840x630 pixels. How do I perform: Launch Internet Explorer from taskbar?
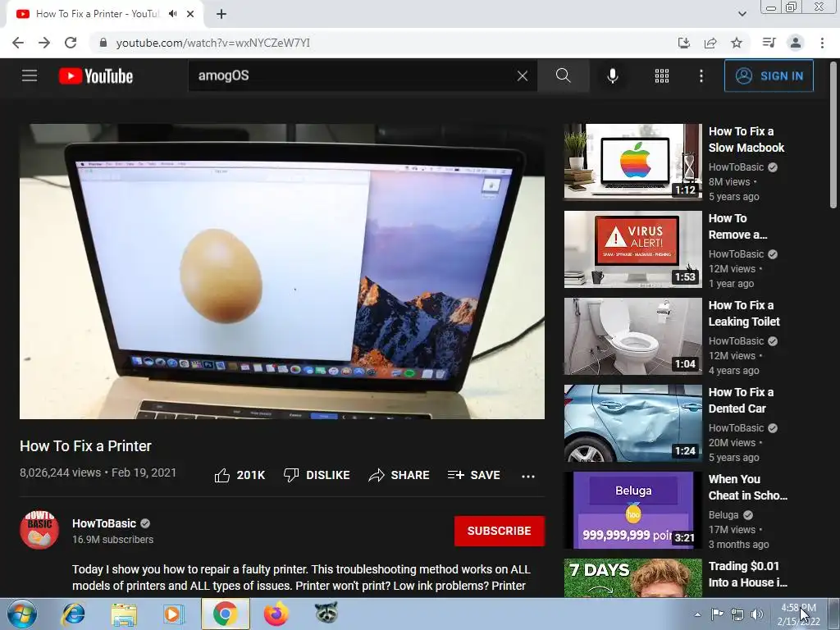[73, 614]
